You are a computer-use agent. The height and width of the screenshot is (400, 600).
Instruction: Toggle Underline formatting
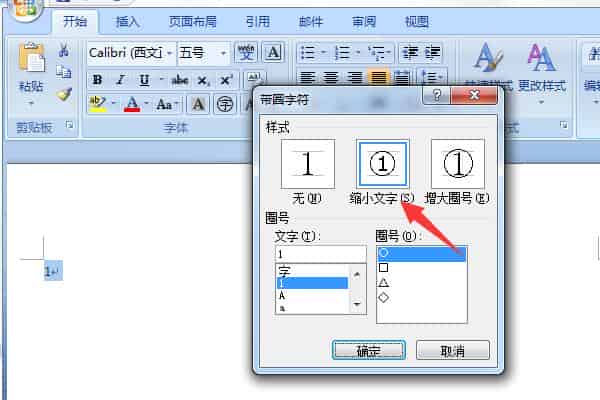(144, 80)
